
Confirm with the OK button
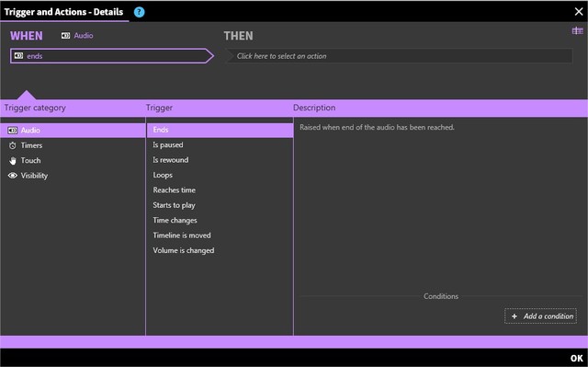click(x=576, y=359)
